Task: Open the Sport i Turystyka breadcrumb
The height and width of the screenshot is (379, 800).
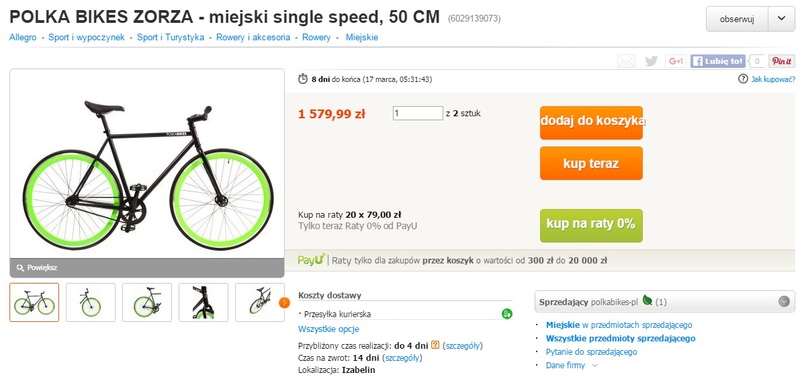Action: (x=170, y=37)
